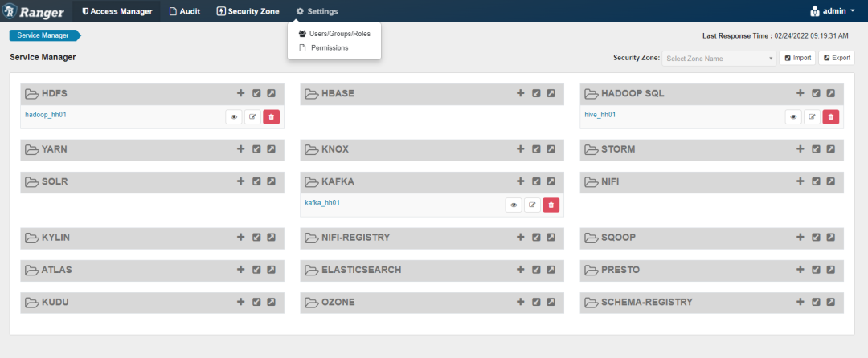Delete the hive_hh01 service

click(x=831, y=116)
